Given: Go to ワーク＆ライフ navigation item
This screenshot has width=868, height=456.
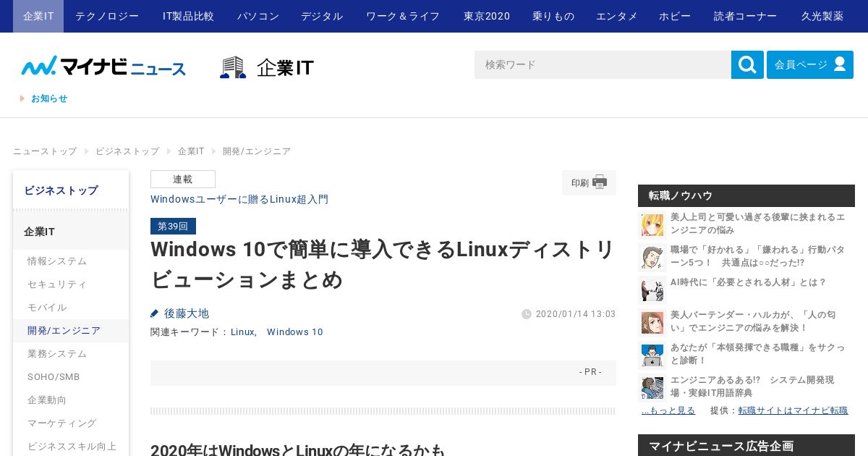Looking at the screenshot, I should coord(403,16).
